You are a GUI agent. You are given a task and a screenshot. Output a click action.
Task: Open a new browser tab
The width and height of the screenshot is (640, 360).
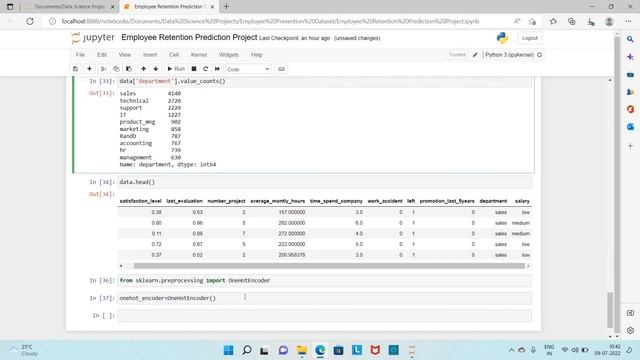[x=227, y=7]
